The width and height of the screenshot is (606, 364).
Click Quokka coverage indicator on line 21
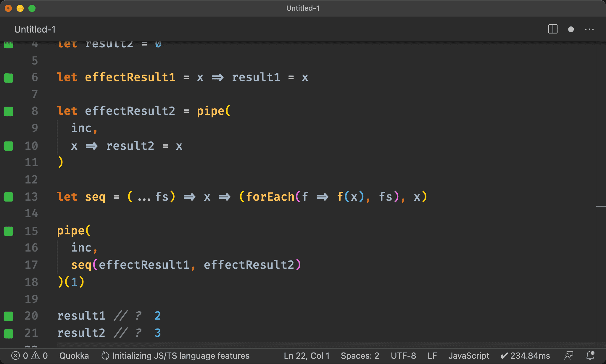click(x=9, y=334)
